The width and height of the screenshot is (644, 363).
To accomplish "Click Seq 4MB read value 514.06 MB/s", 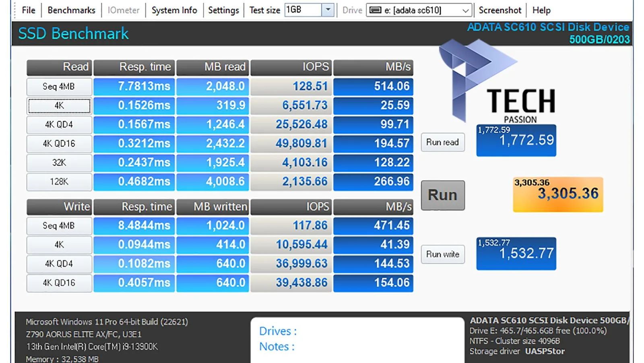I will point(373,87).
